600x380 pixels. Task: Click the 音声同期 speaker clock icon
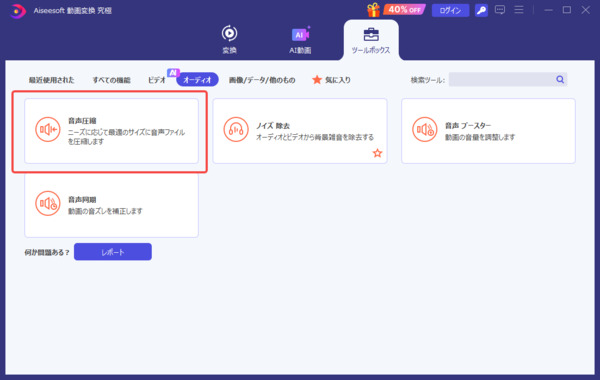pyautogui.click(x=48, y=203)
